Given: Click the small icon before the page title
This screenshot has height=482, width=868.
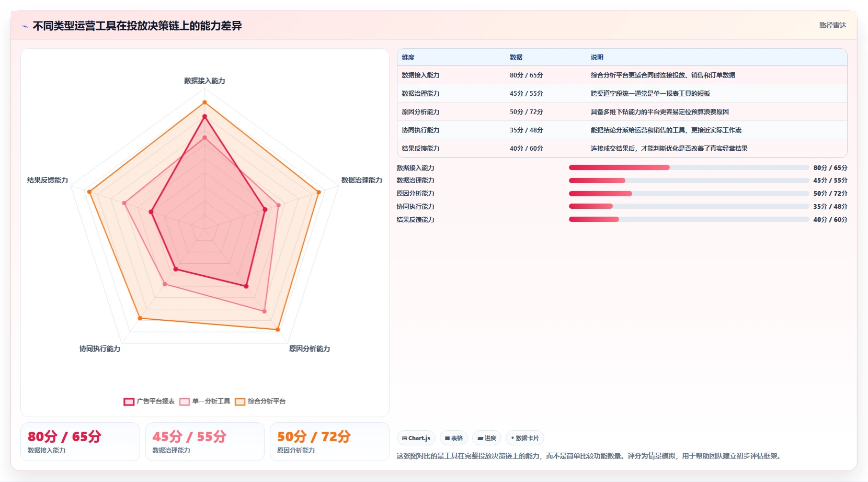Looking at the screenshot, I should click(x=25, y=26).
